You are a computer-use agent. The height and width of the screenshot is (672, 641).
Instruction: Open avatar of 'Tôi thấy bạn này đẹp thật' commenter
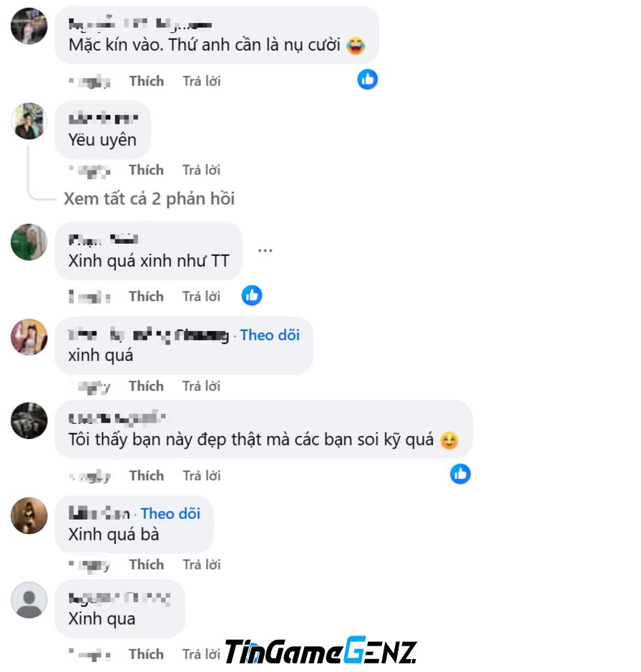tap(29, 420)
